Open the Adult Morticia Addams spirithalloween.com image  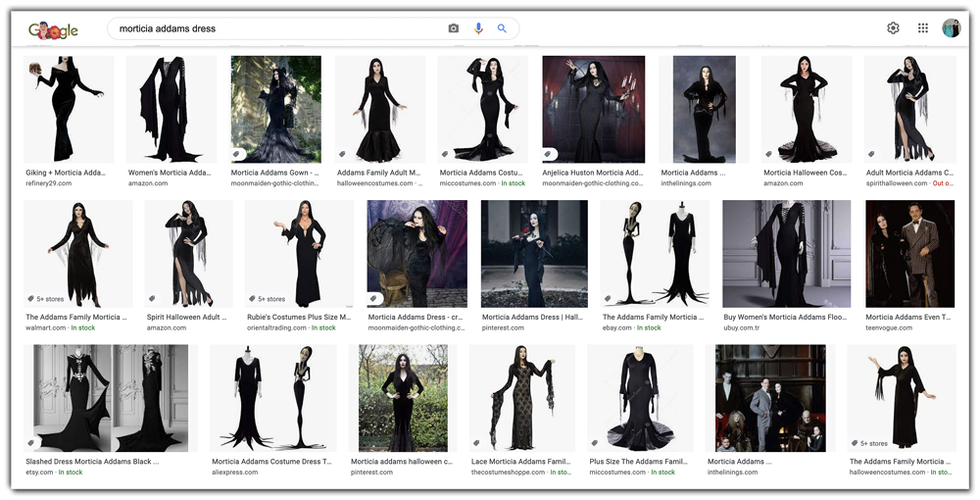pos(910,110)
